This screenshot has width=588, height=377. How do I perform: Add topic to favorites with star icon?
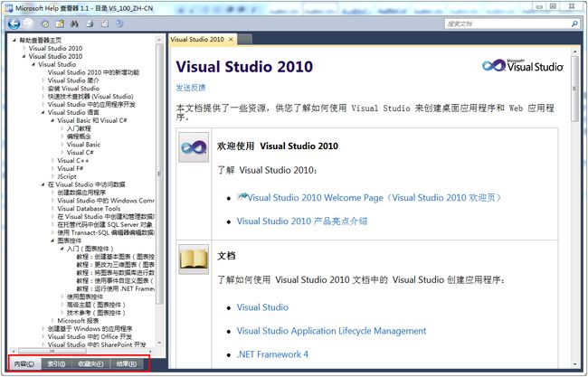[60, 24]
